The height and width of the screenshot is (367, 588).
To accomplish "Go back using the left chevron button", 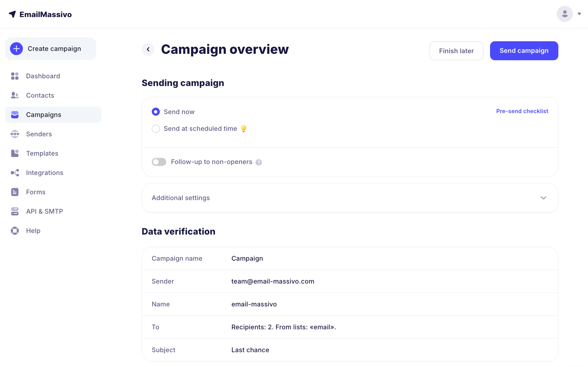I will coord(148,49).
